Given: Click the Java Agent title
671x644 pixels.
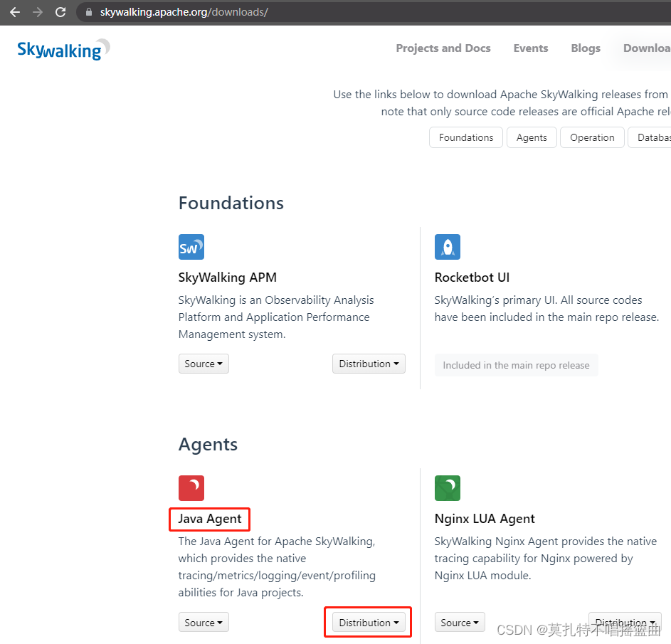Looking at the screenshot, I should (210, 519).
